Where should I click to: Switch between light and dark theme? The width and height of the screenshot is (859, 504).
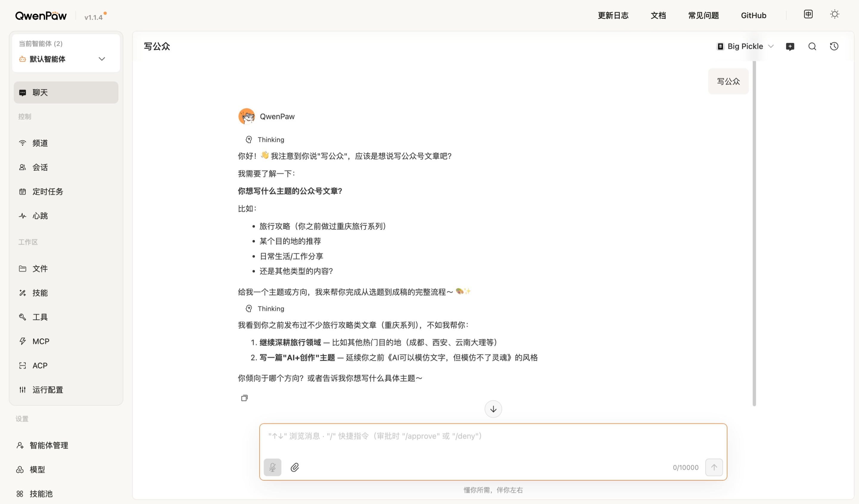click(835, 14)
